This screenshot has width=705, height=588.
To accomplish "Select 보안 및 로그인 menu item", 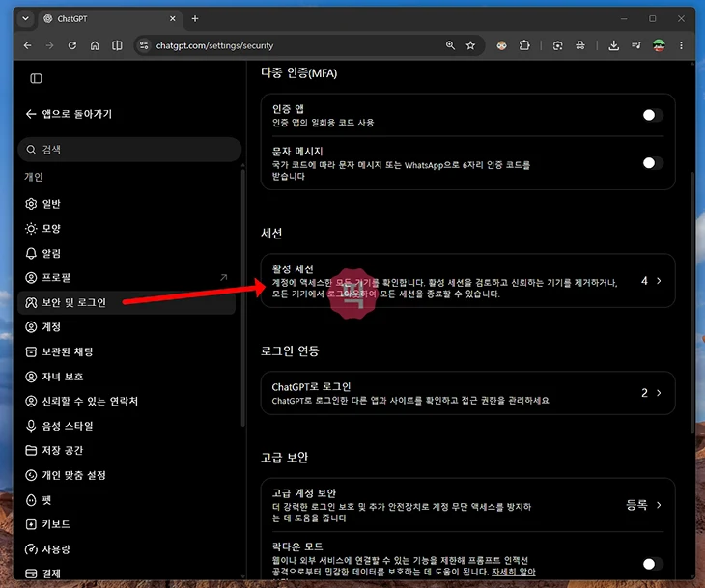I will pos(127,302).
